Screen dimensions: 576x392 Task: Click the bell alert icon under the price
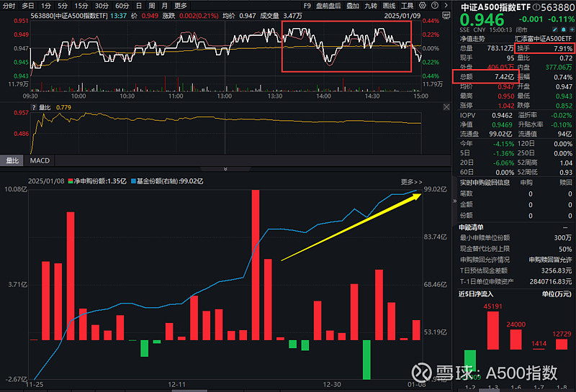[564, 29]
